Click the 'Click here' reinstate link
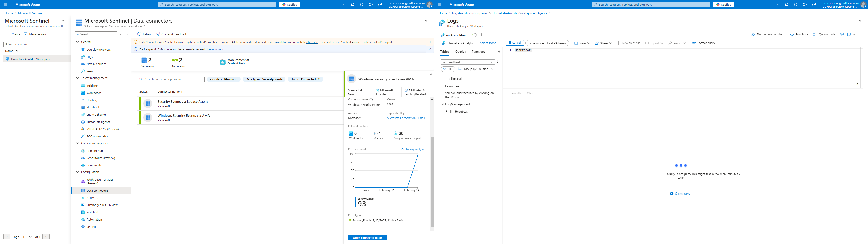 pos(312,42)
